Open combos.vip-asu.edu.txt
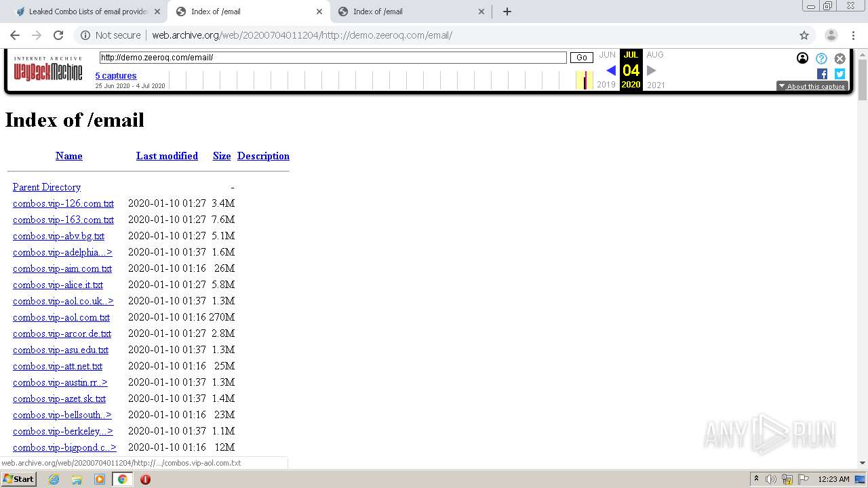Image resolution: width=868 pixels, height=488 pixels. click(x=60, y=350)
